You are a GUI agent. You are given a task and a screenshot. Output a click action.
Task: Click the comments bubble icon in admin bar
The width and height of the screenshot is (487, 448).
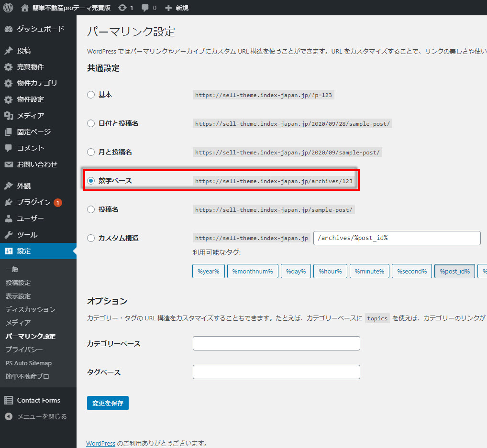[x=145, y=8]
